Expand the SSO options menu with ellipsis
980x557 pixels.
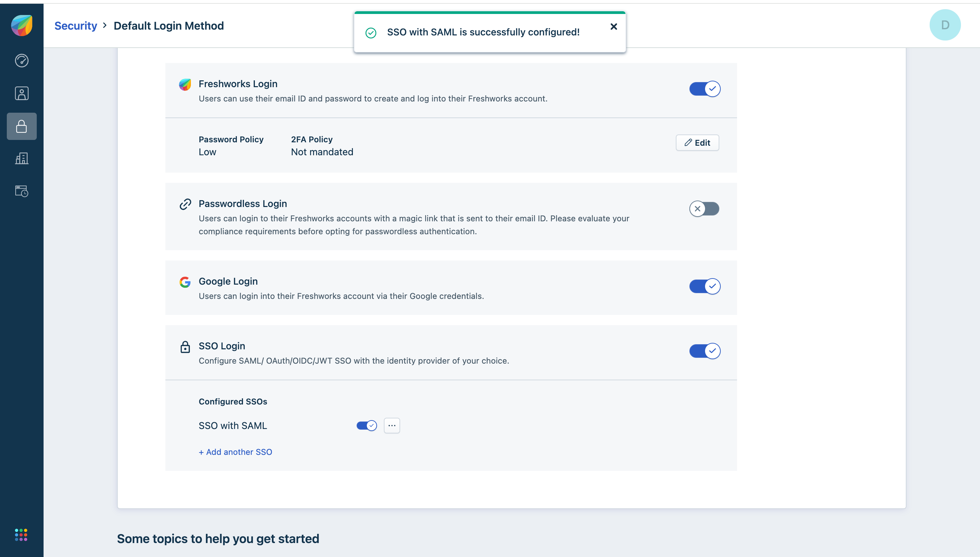[x=392, y=425]
